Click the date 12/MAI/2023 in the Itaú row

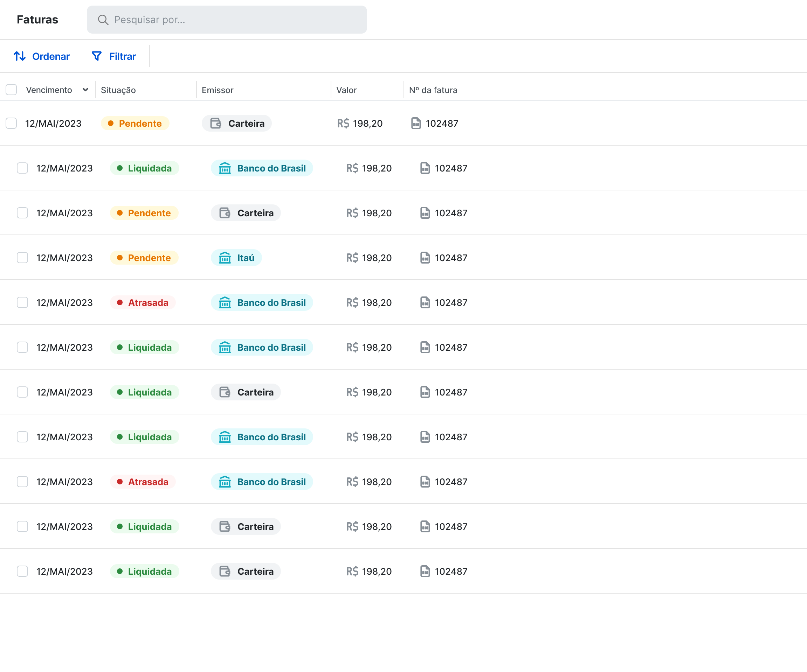click(x=64, y=258)
